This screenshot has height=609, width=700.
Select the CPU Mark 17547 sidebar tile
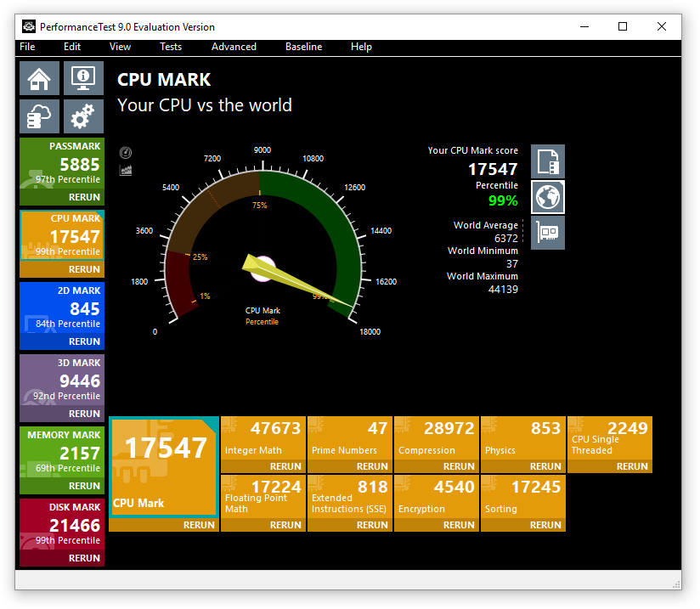pyautogui.click(x=62, y=236)
